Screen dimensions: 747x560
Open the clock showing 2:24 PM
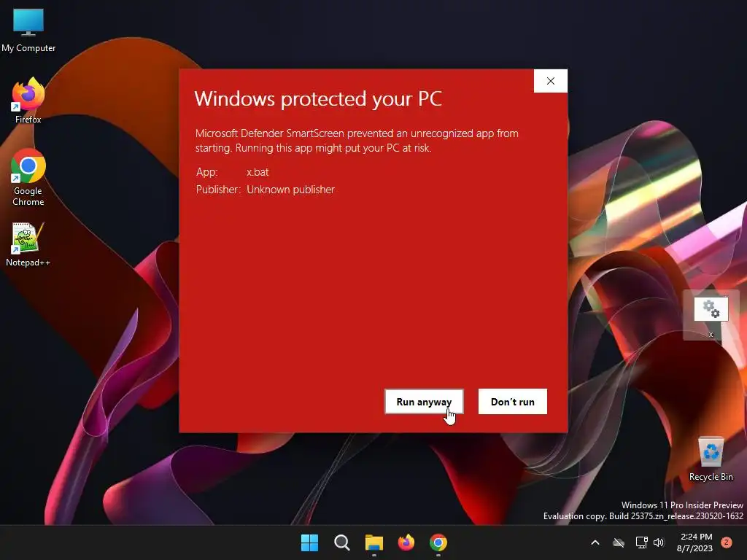click(x=694, y=542)
